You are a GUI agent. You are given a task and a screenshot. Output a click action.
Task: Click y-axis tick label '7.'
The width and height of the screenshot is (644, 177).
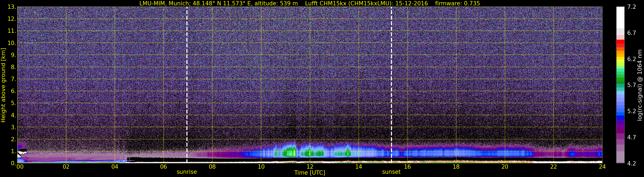(13, 79)
